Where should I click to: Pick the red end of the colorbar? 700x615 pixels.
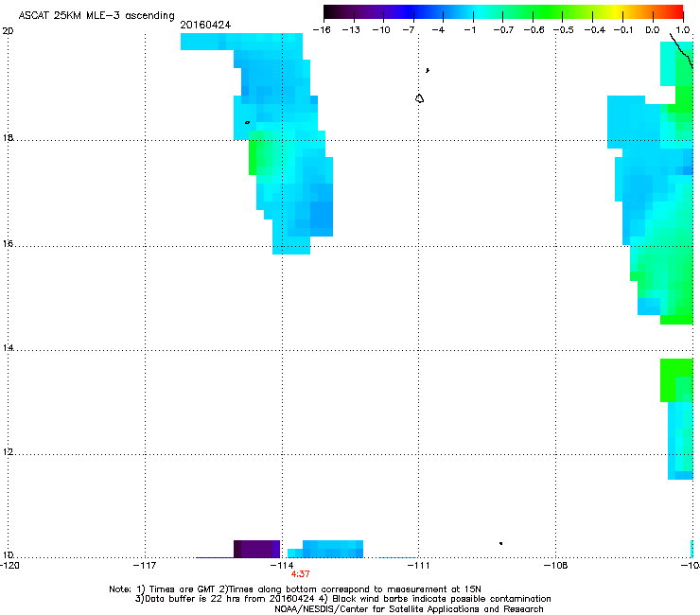pos(676,11)
